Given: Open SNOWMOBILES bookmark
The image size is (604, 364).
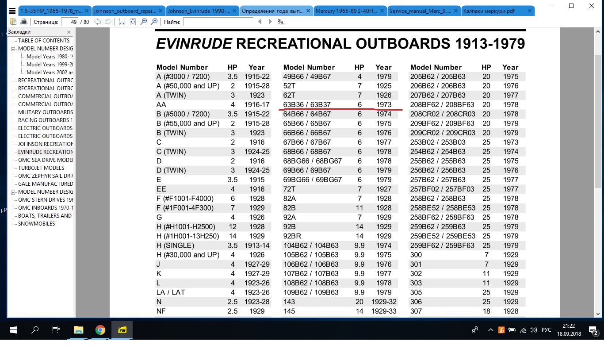Looking at the screenshot, I should click(x=36, y=224).
